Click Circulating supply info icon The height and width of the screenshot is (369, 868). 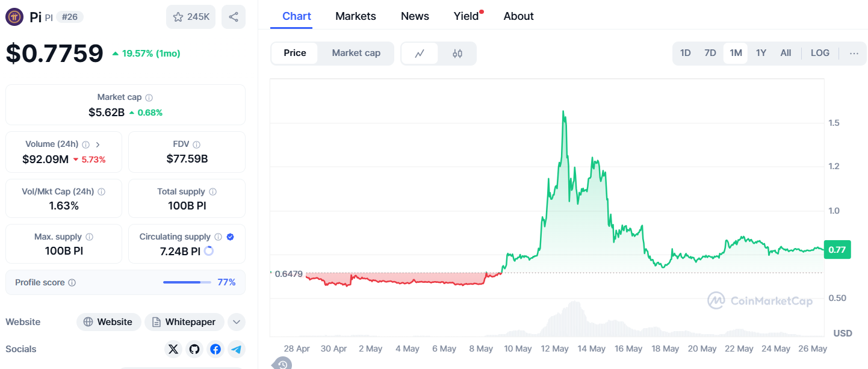[x=218, y=237]
